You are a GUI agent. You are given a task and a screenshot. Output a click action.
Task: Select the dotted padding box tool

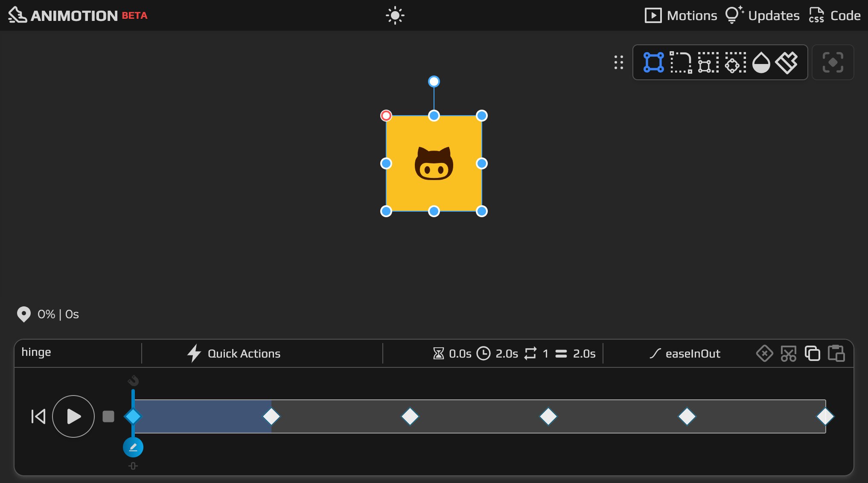tap(708, 62)
